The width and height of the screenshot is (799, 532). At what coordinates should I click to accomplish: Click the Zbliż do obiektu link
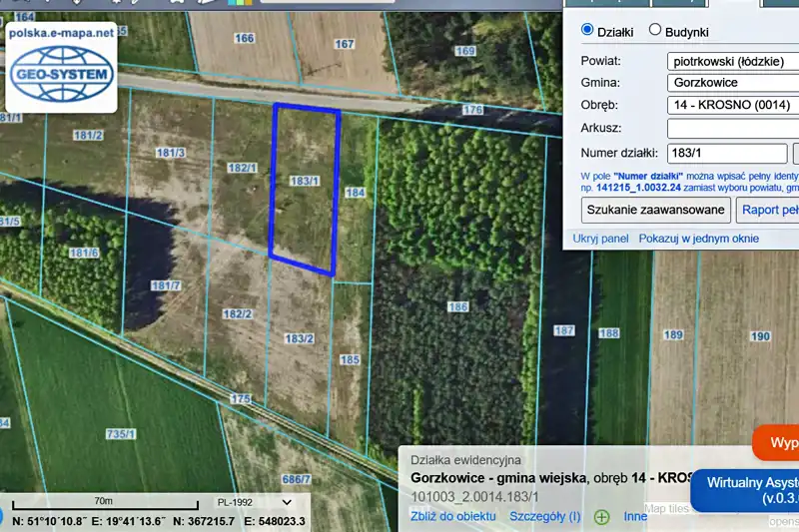(x=452, y=516)
